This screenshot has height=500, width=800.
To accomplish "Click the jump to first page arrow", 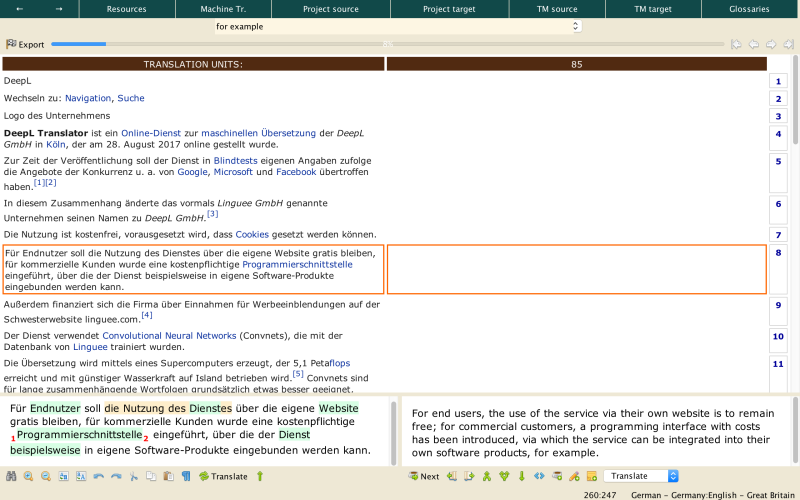I will click(736, 44).
